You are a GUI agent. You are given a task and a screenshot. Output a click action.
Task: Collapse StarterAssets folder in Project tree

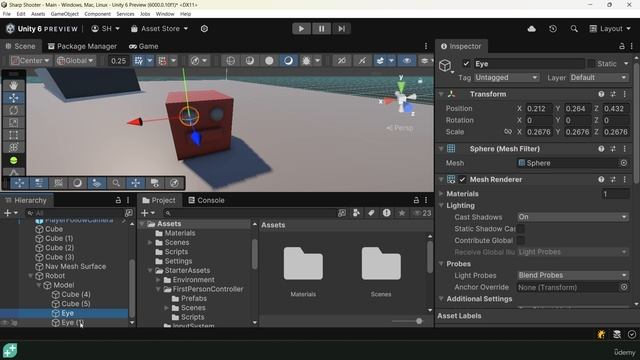click(150, 271)
